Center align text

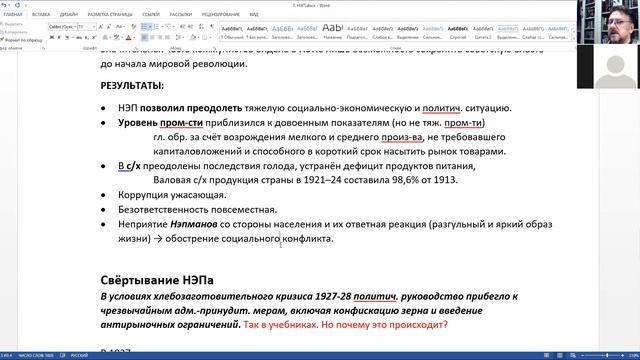(x=153, y=37)
